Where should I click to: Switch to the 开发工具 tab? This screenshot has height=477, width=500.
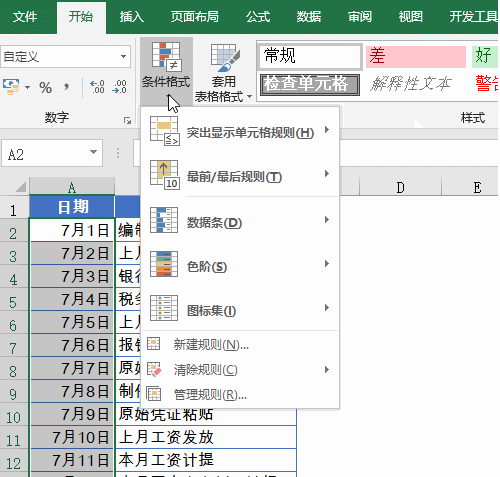click(x=473, y=17)
